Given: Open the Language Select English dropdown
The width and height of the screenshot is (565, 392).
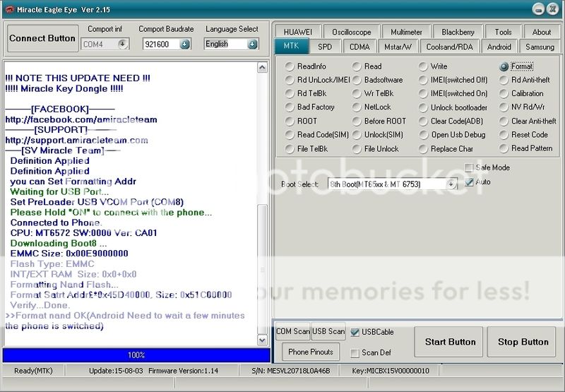Looking at the screenshot, I should (x=253, y=44).
